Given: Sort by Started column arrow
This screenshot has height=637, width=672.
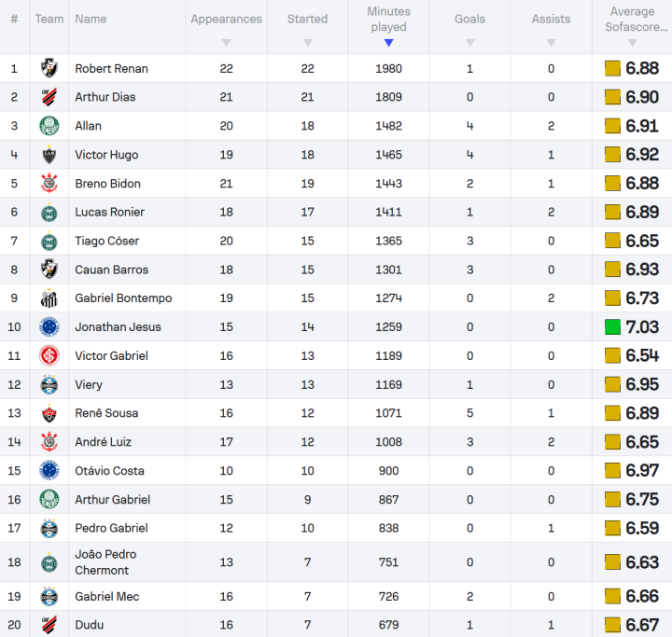Looking at the screenshot, I should (307, 43).
